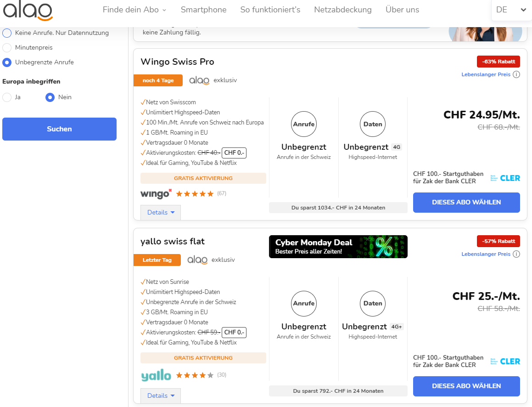Click GRATIS AKTIVIERUNG label in yallo card
Image resolution: width=532 pixels, height=407 pixels.
pyautogui.click(x=203, y=358)
